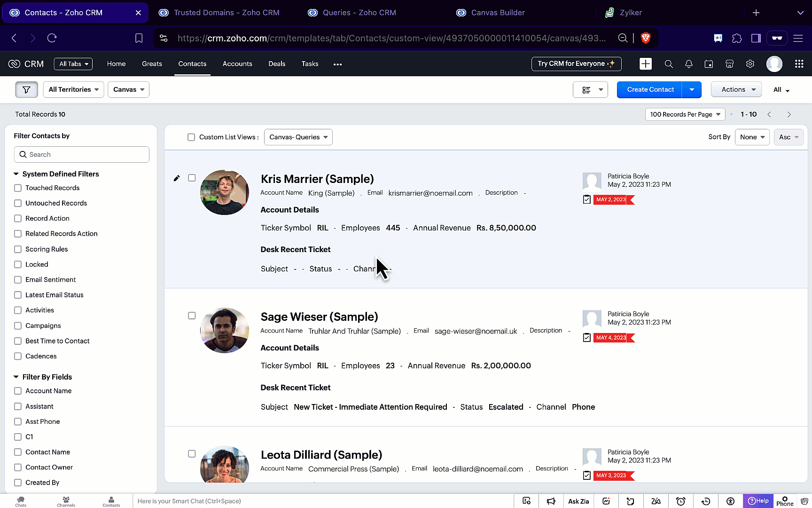Check the Touched Records filter

pos(18,188)
